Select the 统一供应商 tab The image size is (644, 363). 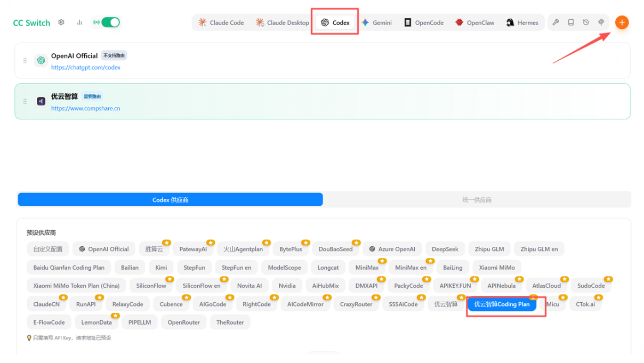pyautogui.click(x=477, y=199)
